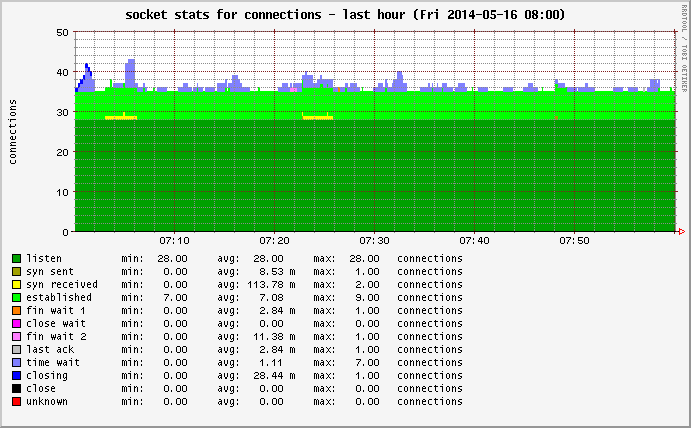Click the red arrow at x-axis end
691x428 pixels.
click(x=681, y=232)
